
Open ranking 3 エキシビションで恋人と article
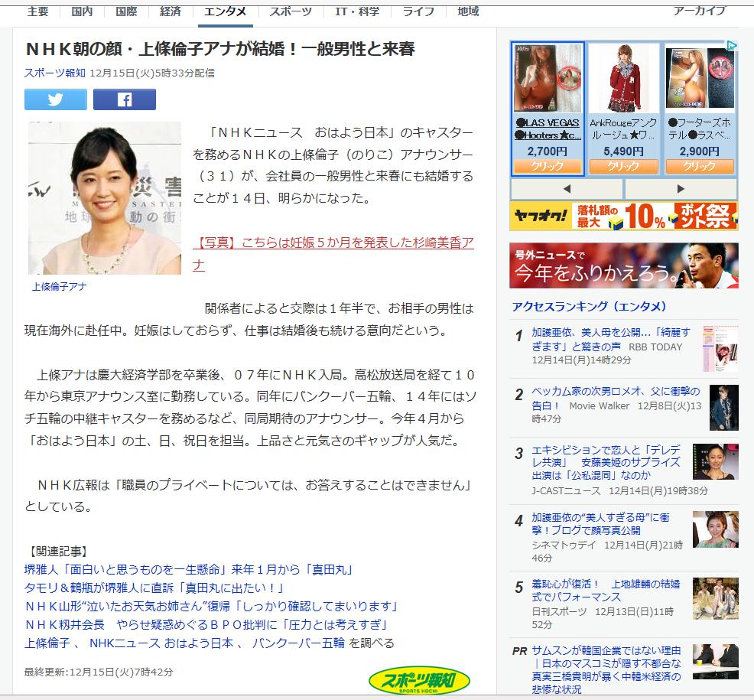coord(606,462)
